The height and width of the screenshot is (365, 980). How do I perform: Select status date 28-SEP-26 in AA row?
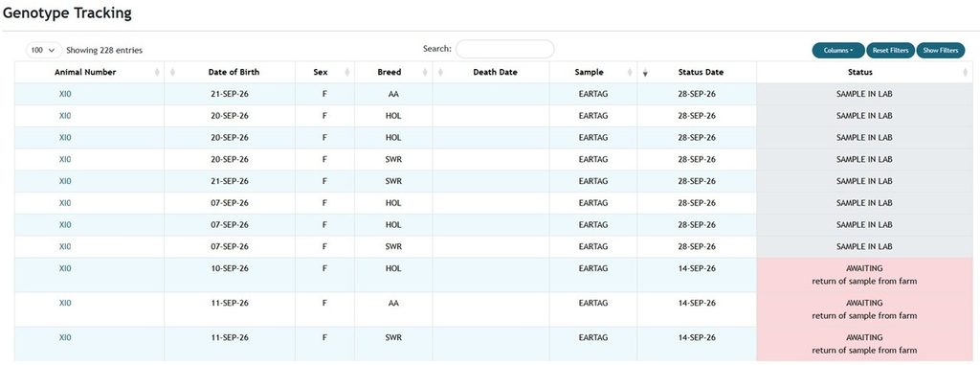(697, 94)
